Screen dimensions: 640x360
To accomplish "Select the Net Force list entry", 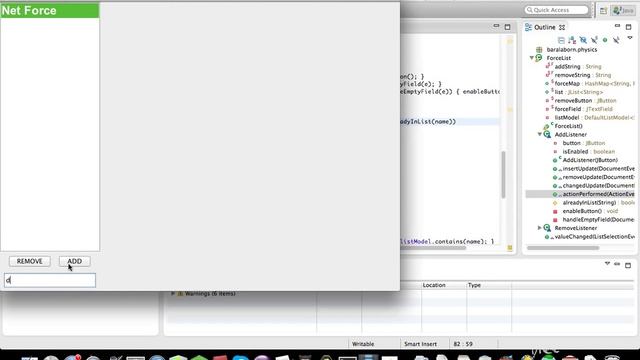I will (49, 11).
